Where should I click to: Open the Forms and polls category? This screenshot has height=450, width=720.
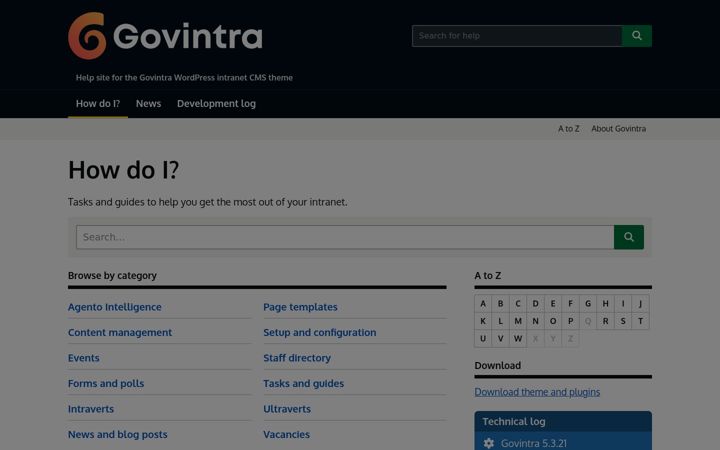[106, 383]
